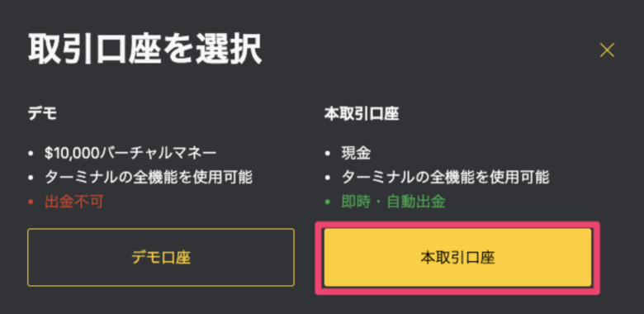Click the 本取引口座 column heading text
The image size is (644, 314).
pyautogui.click(x=362, y=114)
